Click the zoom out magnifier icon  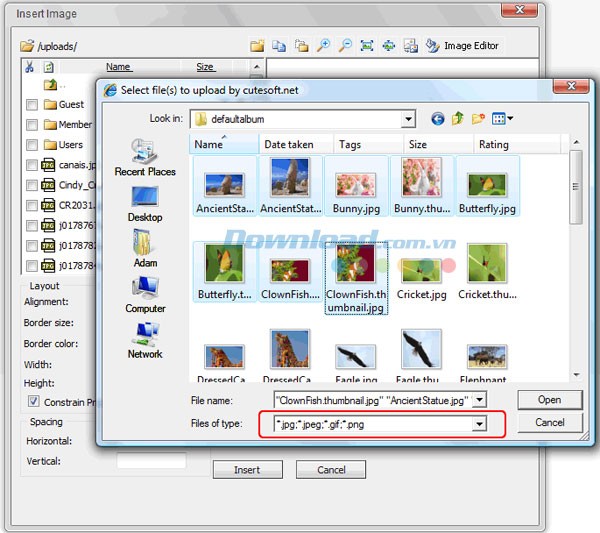pyautogui.click(x=345, y=46)
